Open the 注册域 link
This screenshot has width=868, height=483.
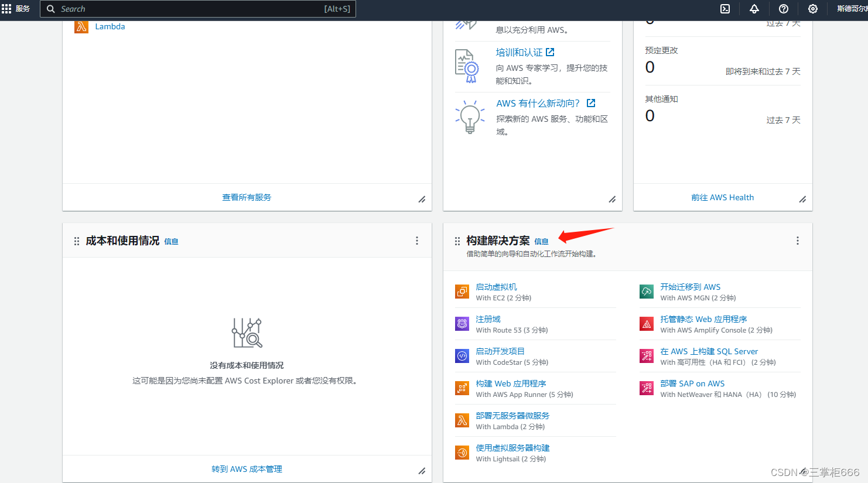(488, 319)
